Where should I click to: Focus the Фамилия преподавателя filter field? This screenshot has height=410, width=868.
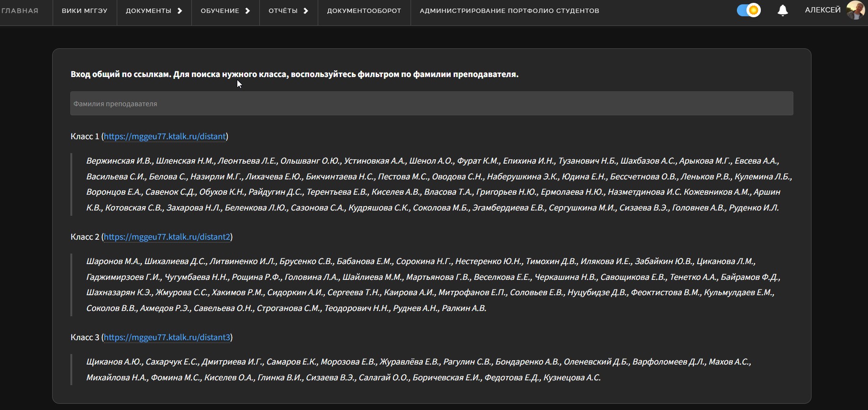point(431,103)
